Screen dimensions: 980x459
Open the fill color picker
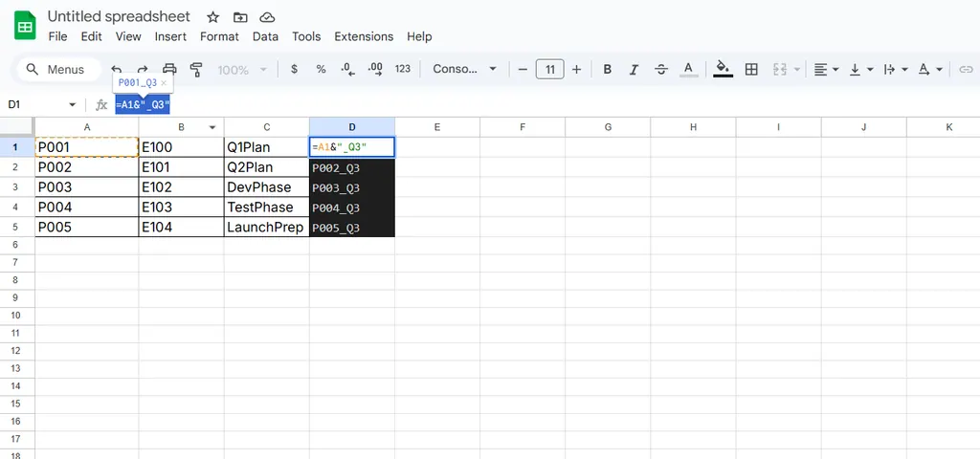pos(723,69)
